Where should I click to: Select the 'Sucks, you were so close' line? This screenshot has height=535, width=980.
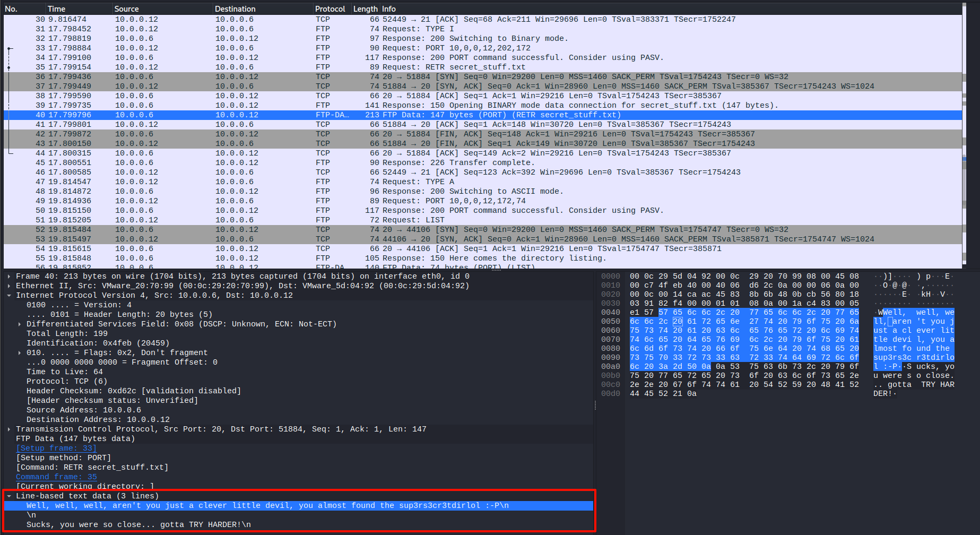coord(298,525)
